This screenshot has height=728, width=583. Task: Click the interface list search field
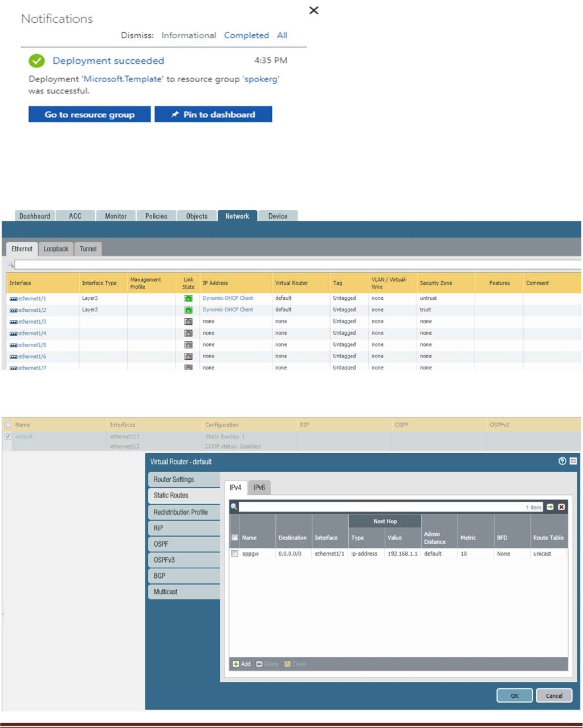297,265
